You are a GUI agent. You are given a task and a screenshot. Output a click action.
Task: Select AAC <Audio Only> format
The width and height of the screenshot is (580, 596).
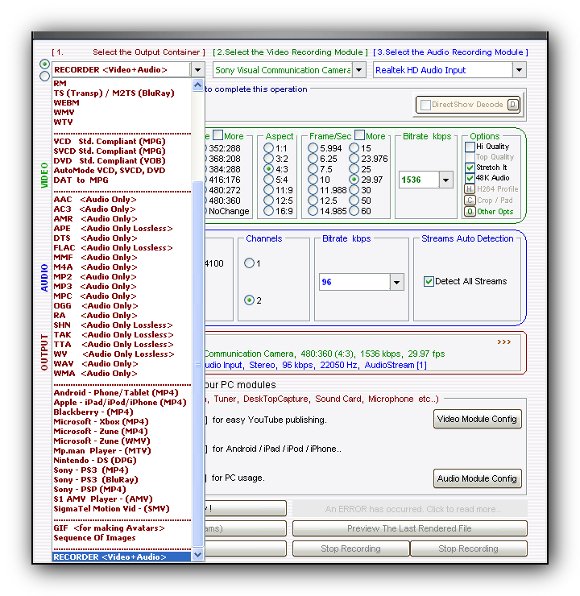122,199
